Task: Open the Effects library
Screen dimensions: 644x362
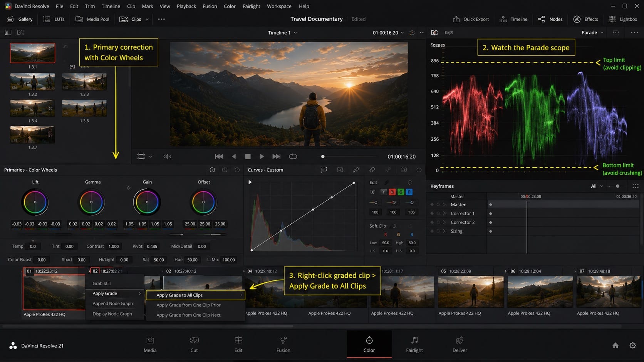Action: (585, 19)
